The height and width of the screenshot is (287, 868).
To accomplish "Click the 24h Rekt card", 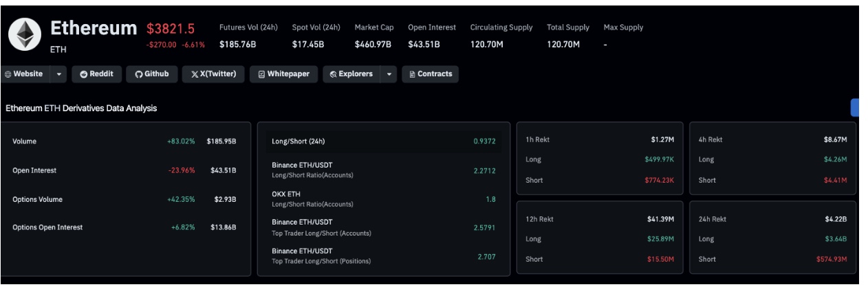I will 773,238.
